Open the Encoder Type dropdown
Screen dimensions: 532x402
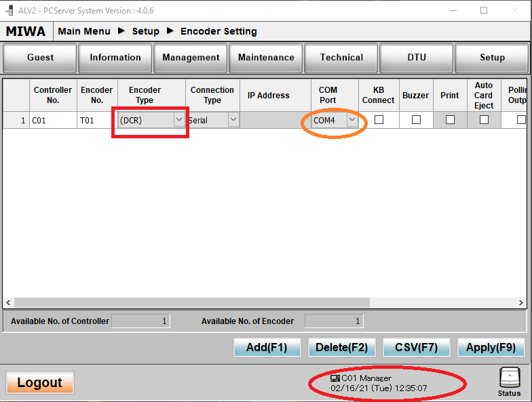coord(178,120)
